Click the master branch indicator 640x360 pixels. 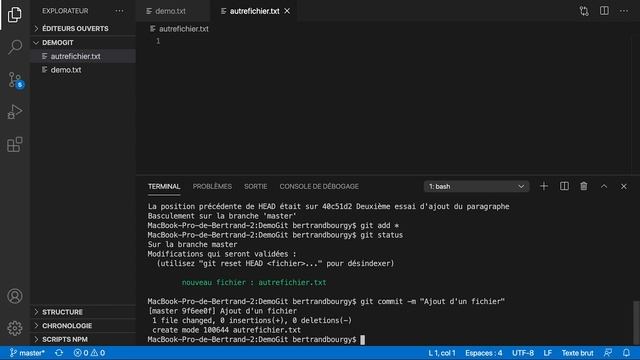(27, 353)
